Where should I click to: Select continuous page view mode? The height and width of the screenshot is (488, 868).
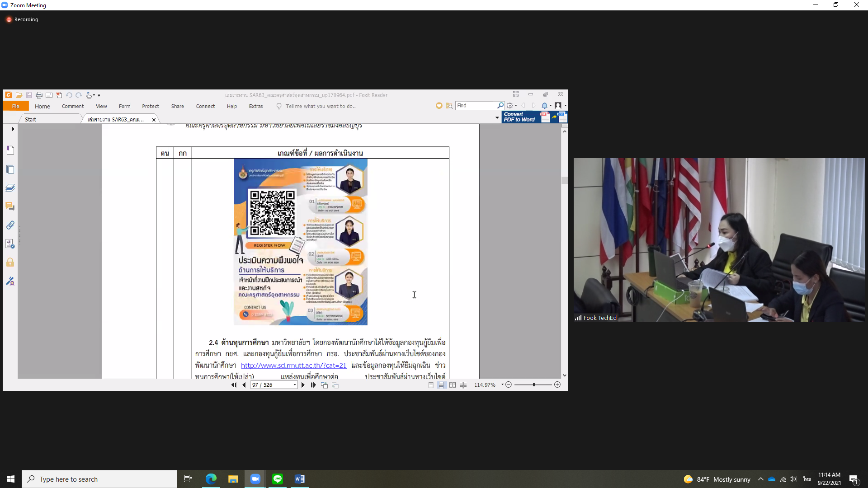(441, 385)
